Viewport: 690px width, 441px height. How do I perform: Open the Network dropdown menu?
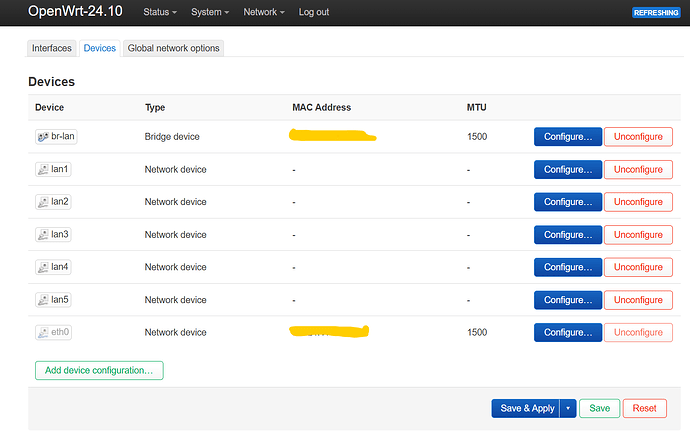coord(264,12)
